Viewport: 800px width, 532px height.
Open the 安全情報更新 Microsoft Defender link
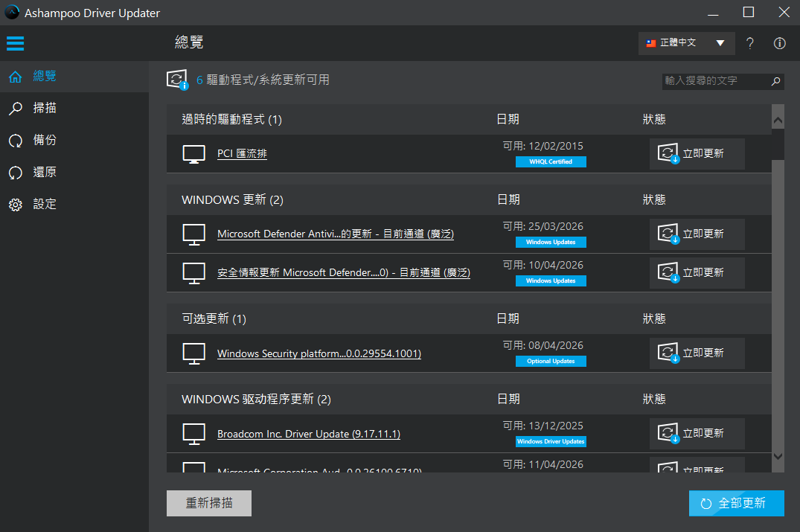[x=343, y=273]
